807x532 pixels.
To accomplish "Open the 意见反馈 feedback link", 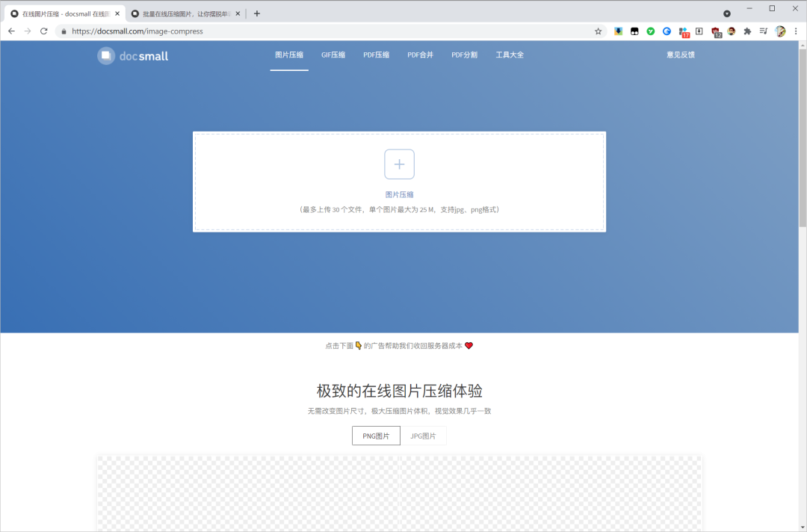I will tap(680, 54).
